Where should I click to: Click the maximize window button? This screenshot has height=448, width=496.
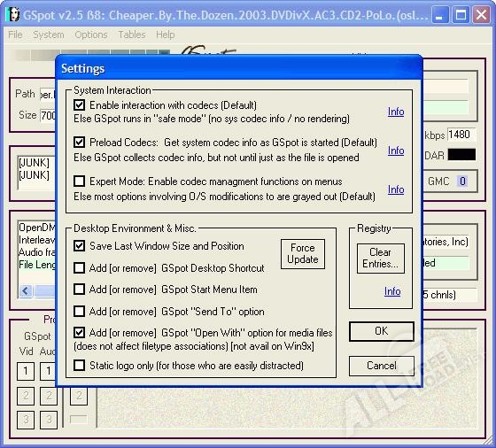461,14
